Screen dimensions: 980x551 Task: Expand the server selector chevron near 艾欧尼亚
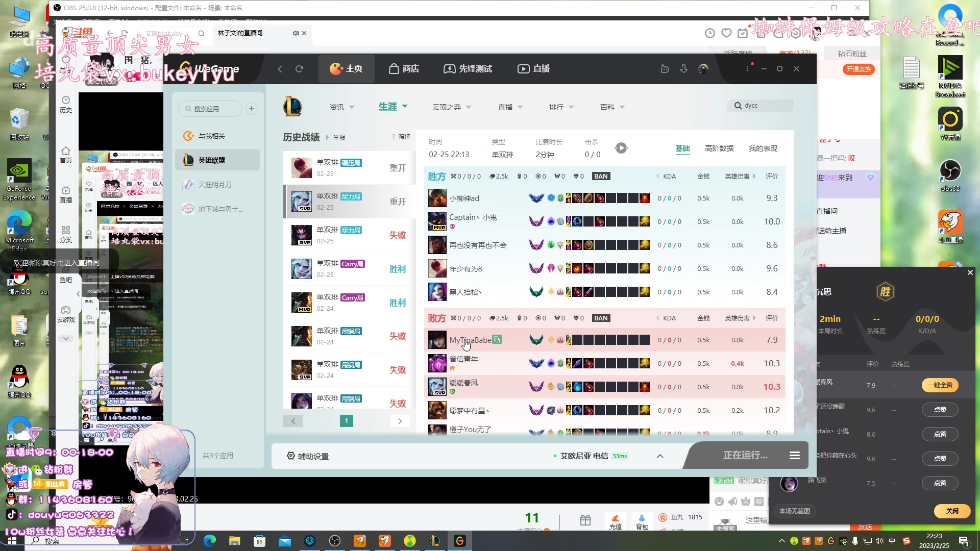(x=660, y=456)
